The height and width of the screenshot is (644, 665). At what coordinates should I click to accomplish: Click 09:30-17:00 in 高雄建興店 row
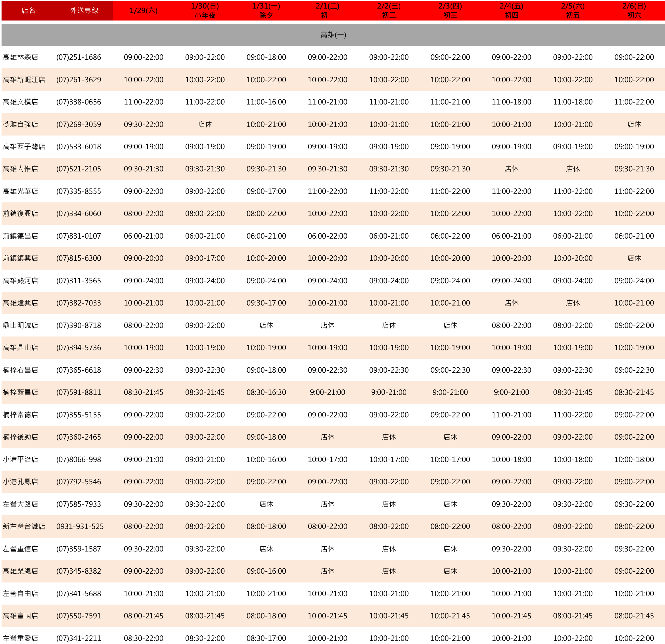pyautogui.click(x=266, y=303)
